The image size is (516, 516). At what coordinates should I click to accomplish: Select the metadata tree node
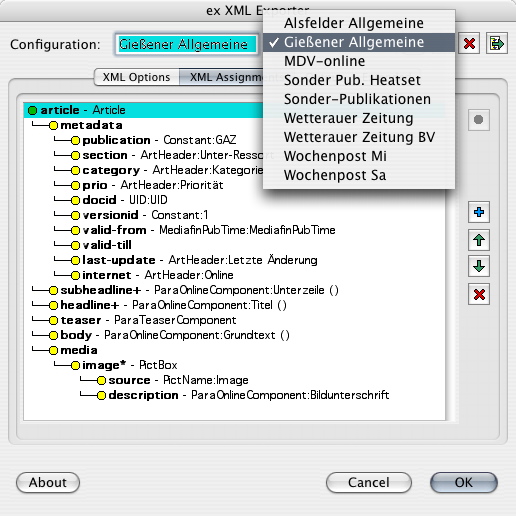[91, 125]
